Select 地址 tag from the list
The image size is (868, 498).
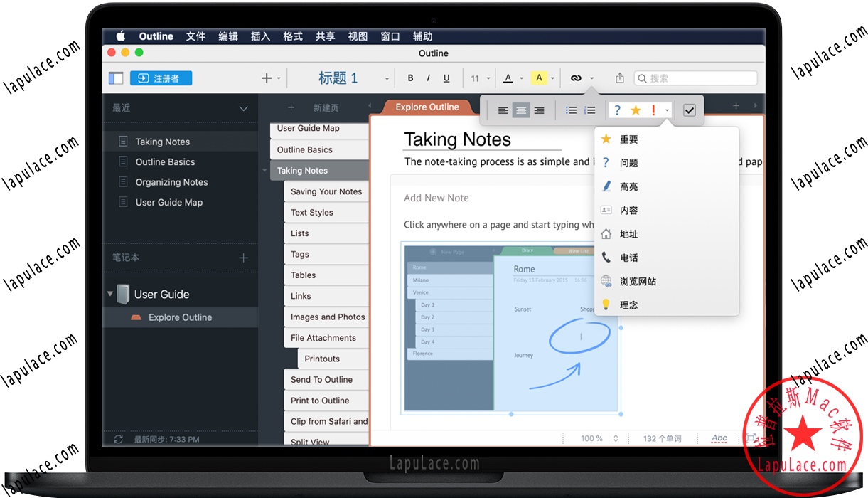[x=667, y=234]
